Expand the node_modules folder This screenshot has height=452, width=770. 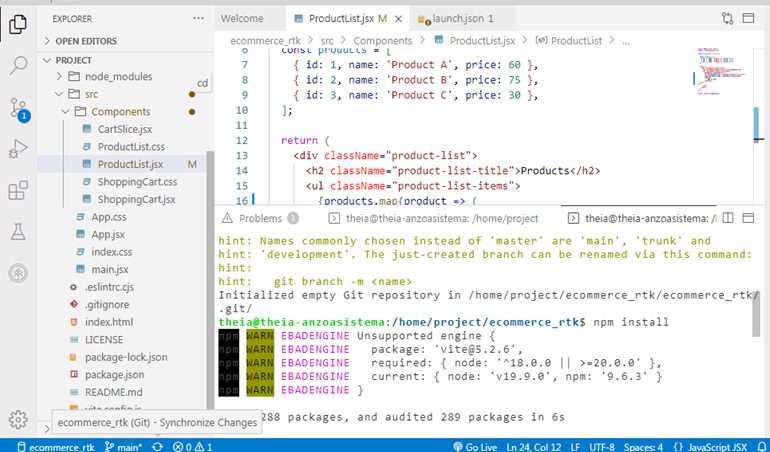click(118, 77)
